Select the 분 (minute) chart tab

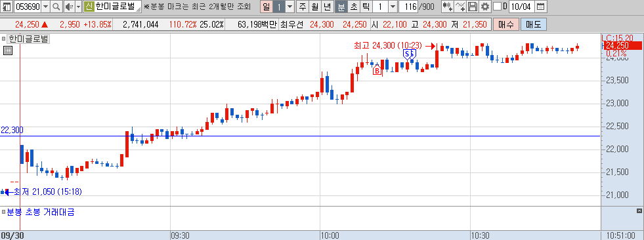(x=341, y=7)
